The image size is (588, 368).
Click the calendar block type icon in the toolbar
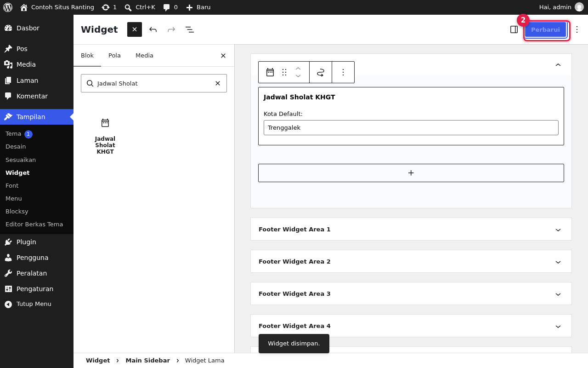pyautogui.click(x=270, y=72)
